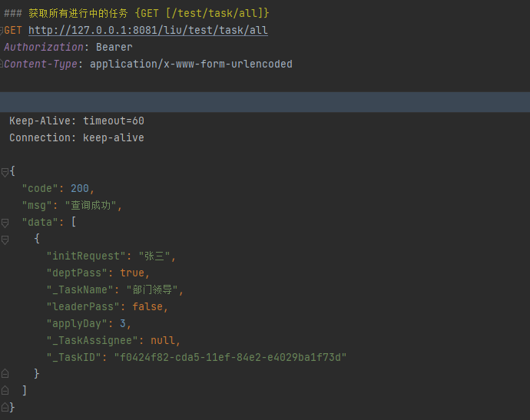Click the Keep-Alive timeout=60 header line
Screen dimensions: 530x420
click(x=77, y=121)
